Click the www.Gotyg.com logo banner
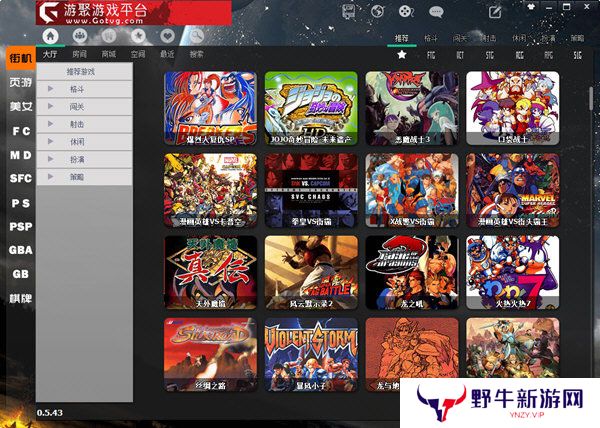 pos(134,13)
